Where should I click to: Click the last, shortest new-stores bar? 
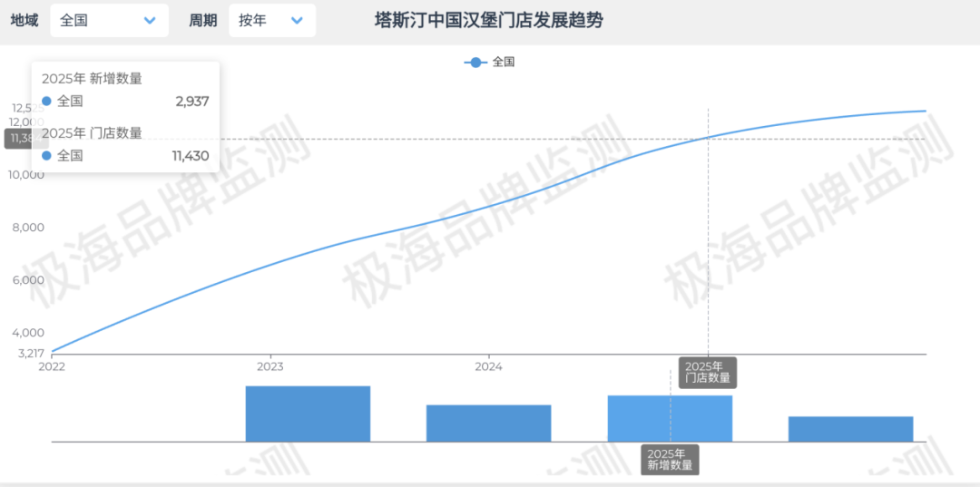[850, 429]
